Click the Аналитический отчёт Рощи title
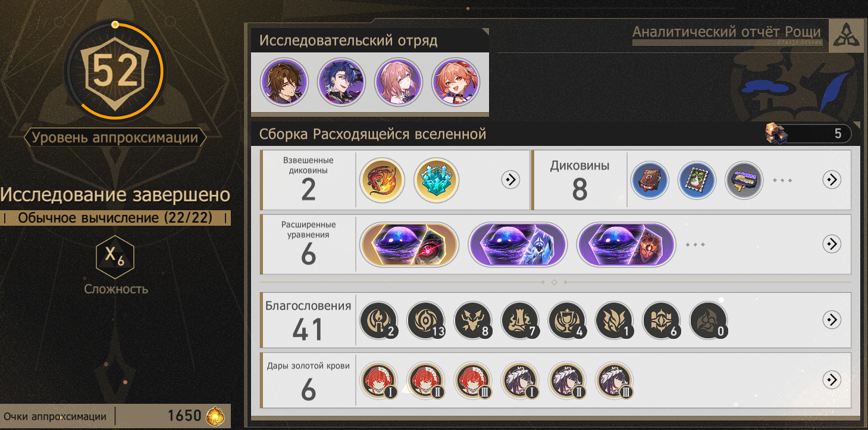Screen dimensions: 868x430 coord(726,32)
